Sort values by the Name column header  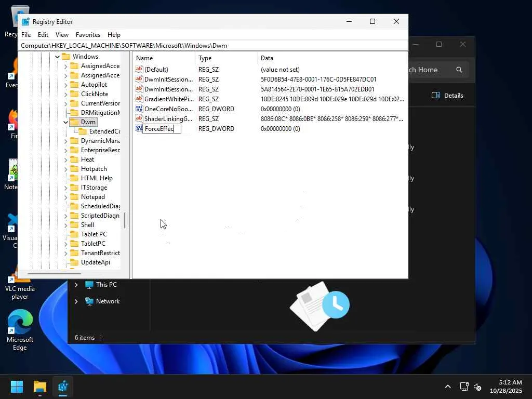click(x=164, y=58)
